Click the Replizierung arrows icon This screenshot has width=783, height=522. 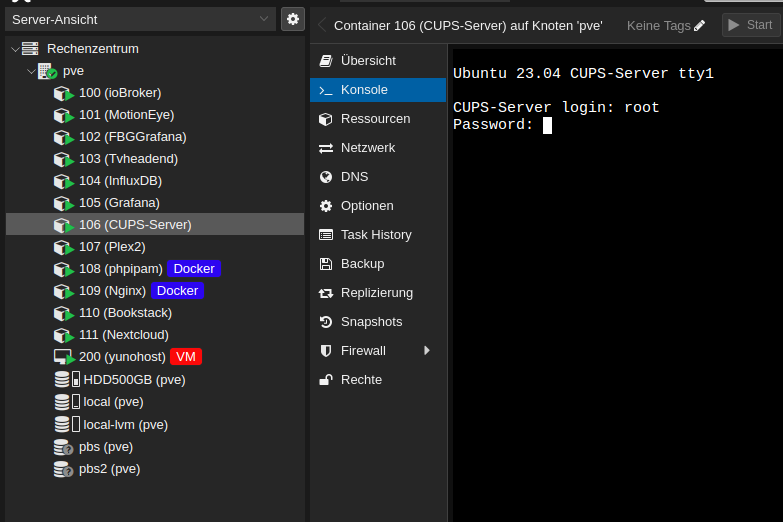click(x=325, y=293)
